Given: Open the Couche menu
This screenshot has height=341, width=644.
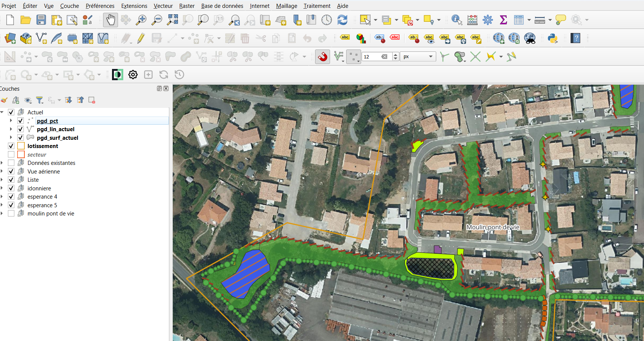Looking at the screenshot, I should pos(70,6).
